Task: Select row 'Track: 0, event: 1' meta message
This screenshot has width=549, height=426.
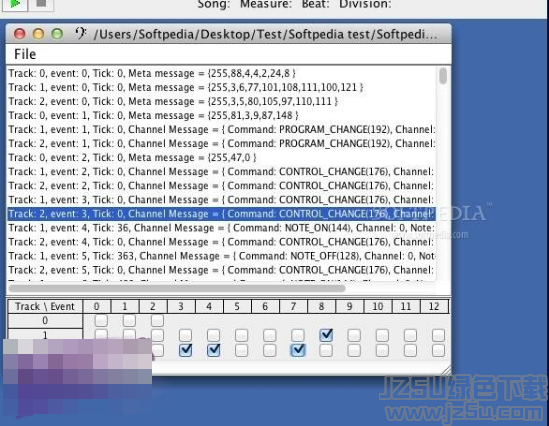Action: (222, 115)
